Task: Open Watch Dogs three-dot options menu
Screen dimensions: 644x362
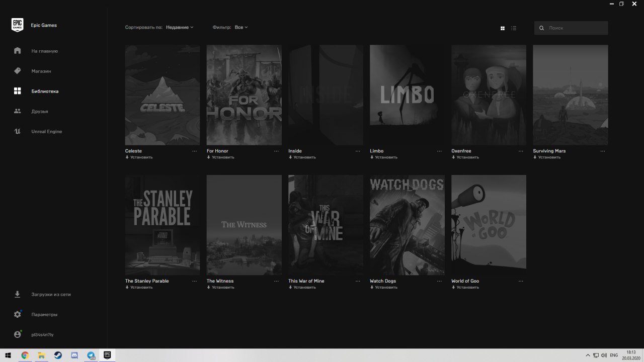Action: pos(439,281)
